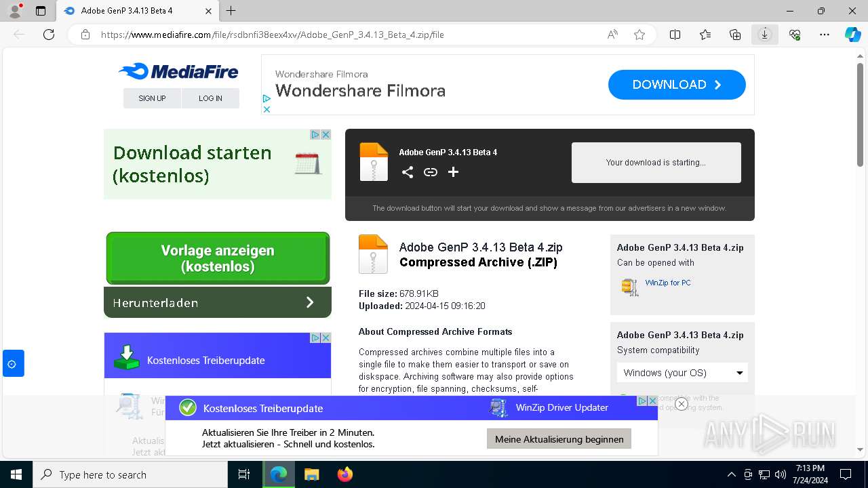Close bottom banner ad with circled X
The height and width of the screenshot is (488, 868).
682,404
